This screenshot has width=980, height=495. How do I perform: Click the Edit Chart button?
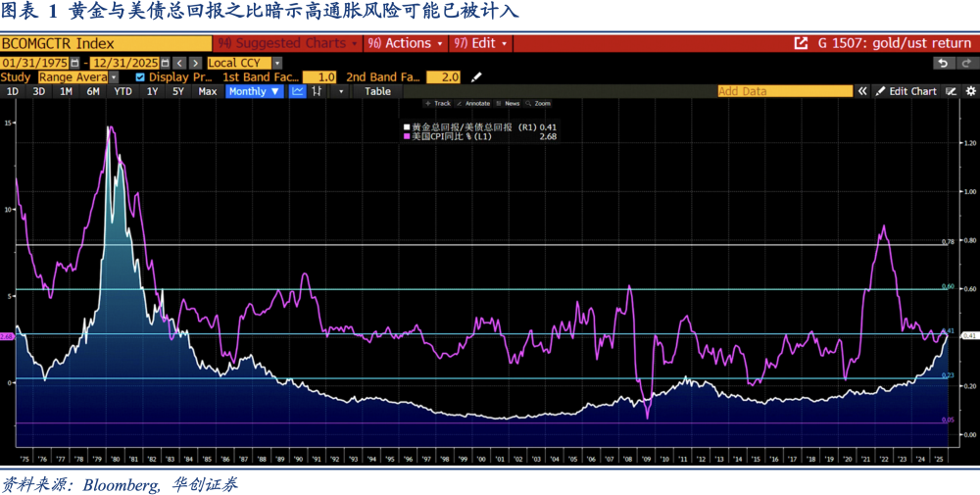tap(906, 91)
